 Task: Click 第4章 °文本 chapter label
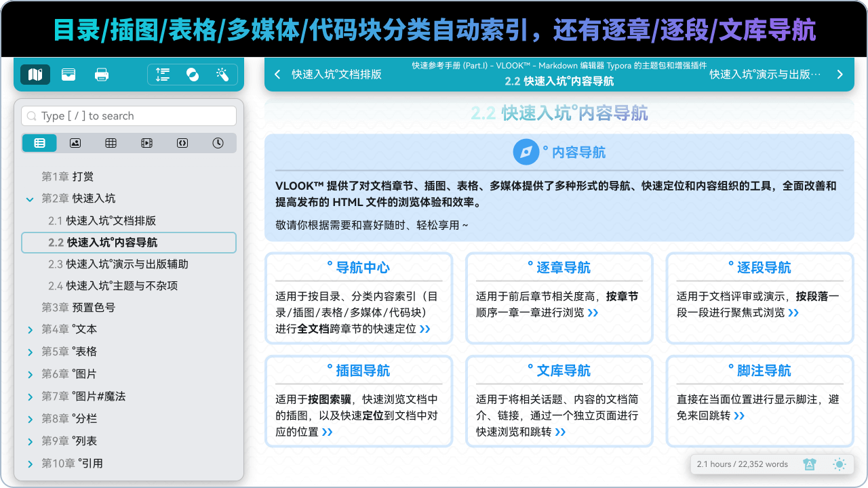(x=69, y=329)
